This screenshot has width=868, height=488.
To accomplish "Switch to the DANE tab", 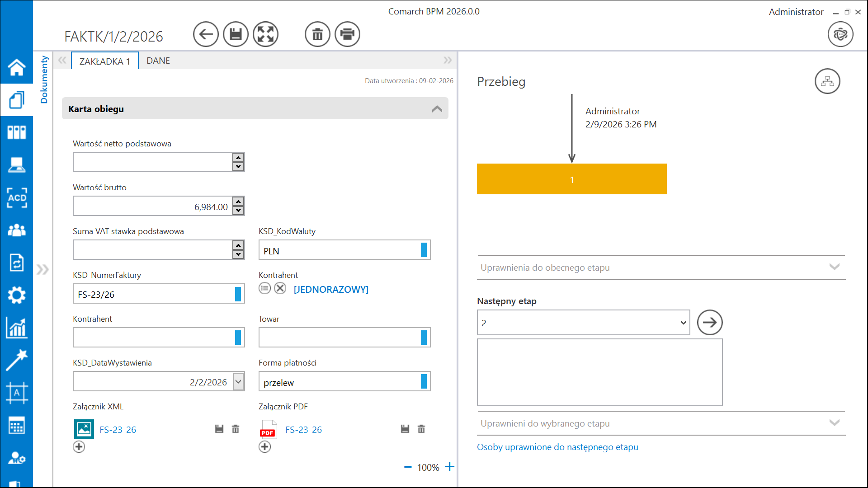I will point(158,61).
